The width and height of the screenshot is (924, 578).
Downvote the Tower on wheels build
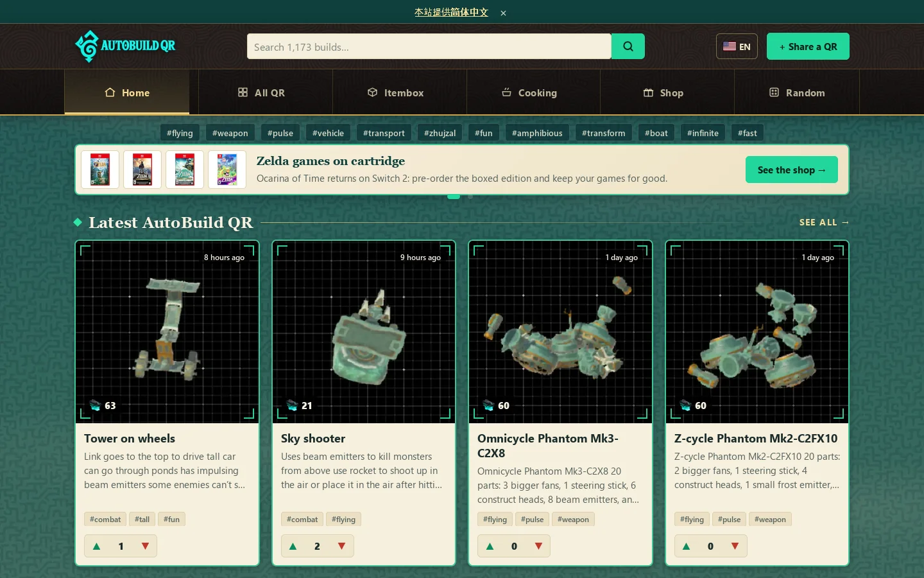pos(145,546)
